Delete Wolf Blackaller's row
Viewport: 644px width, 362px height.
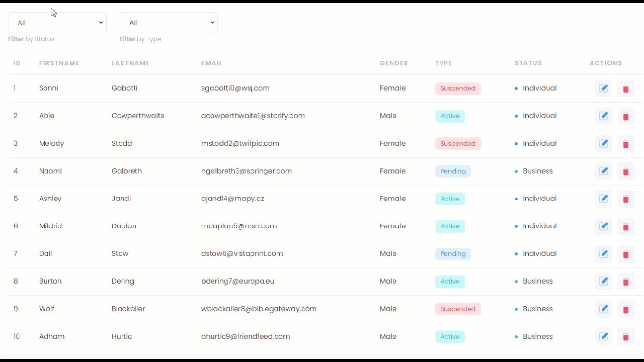pyautogui.click(x=626, y=309)
